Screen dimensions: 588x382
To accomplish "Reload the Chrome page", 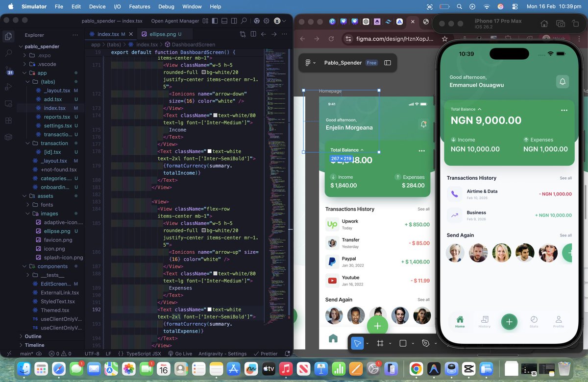I will point(332,39).
